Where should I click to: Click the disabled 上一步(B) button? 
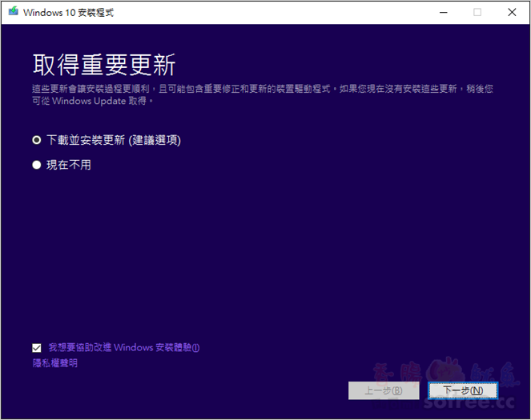(x=384, y=390)
